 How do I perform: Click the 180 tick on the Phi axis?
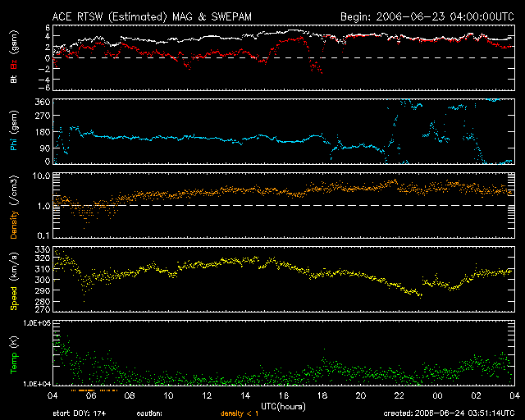(43, 132)
